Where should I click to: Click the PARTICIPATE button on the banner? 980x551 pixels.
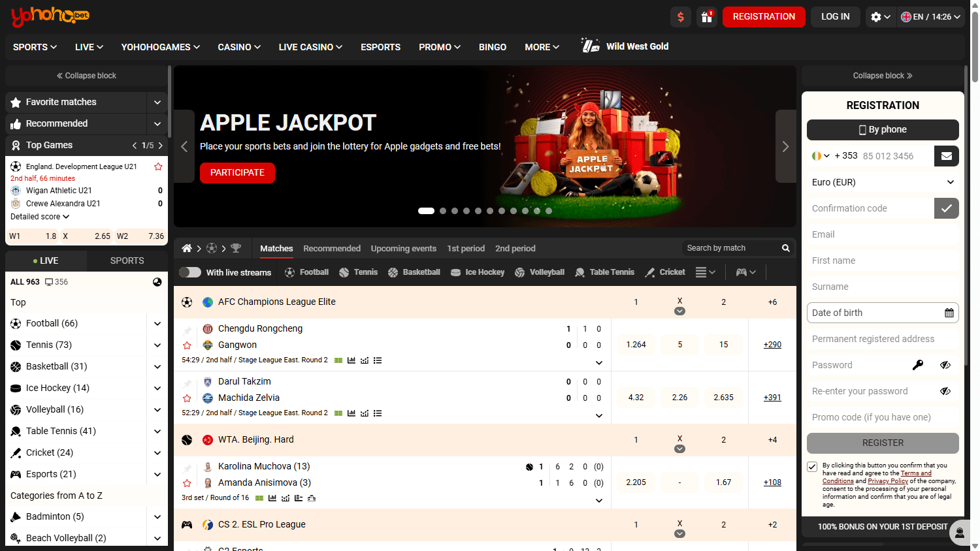click(237, 173)
